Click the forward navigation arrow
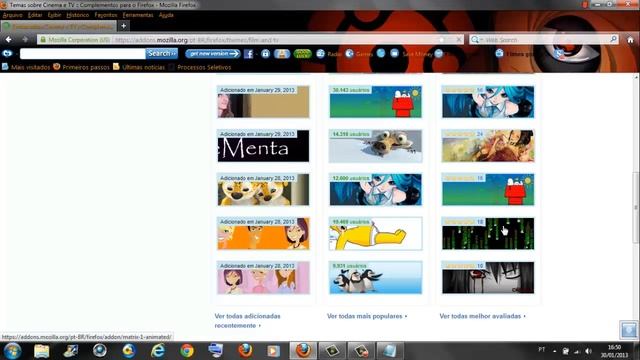Image resolution: width=640 pixels, height=360 pixels. click(25, 40)
